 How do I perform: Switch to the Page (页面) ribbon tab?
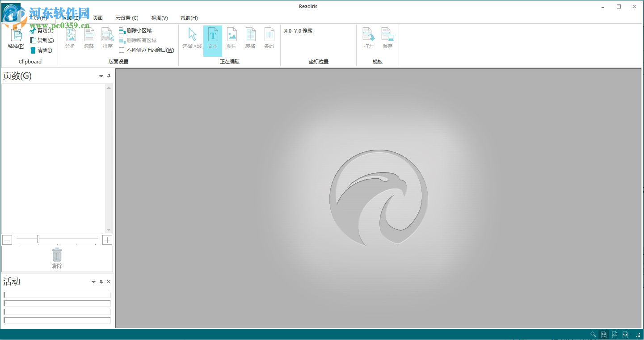(x=98, y=18)
